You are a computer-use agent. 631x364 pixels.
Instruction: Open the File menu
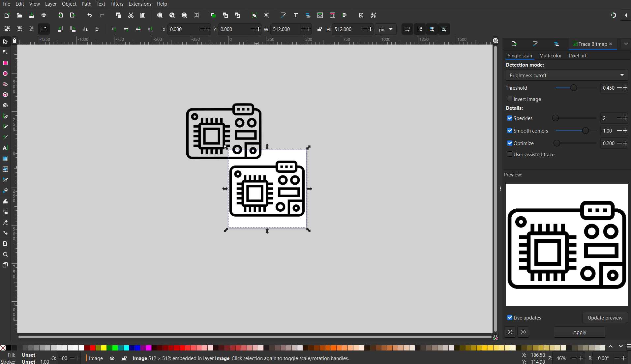pyautogui.click(x=6, y=4)
